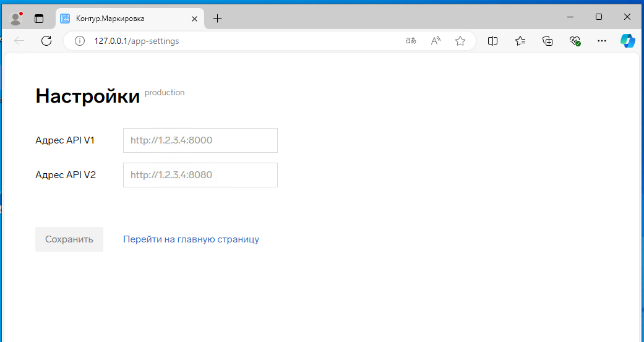This screenshot has height=342, width=644.
Task: Open the Copilot sidebar icon
Action: (x=628, y=41)
